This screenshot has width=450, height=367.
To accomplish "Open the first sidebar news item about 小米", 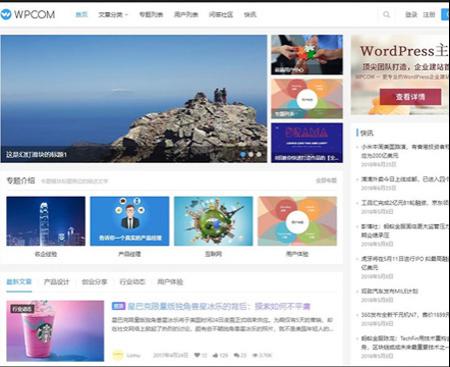I will pos(405,151).
